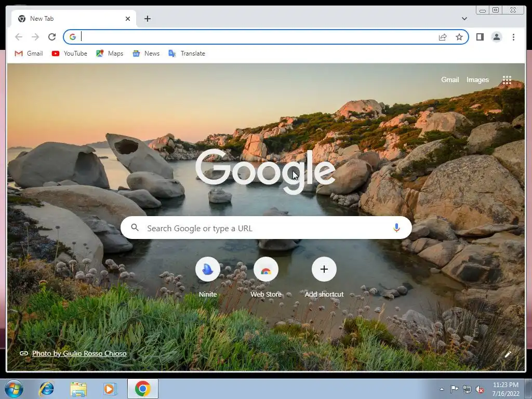The image size is (532, 399).
Task: Open the side panel icon
Action: [480, 37]
